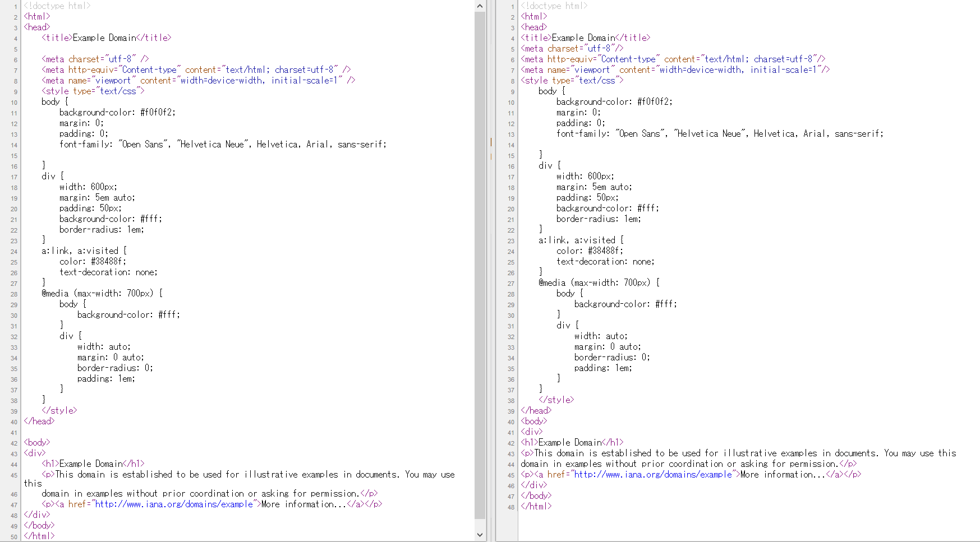Click 'border-radius: 1em;' in the right pane
Screen dimensions: 980x542
(x=599, y=219)
